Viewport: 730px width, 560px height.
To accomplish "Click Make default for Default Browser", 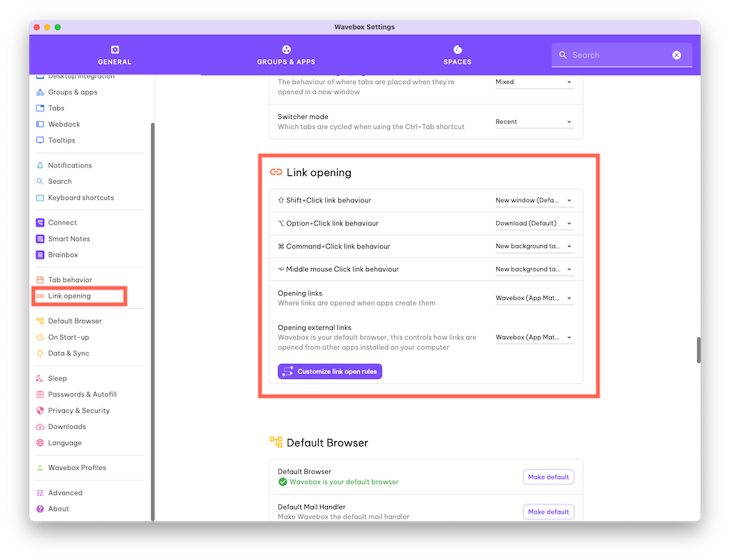I will [548, 477].
